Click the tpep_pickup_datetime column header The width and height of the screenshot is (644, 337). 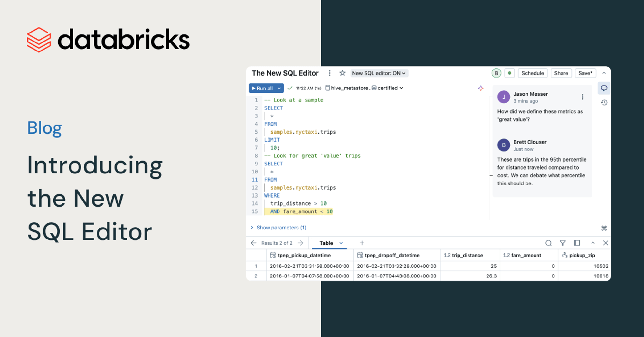pyautogui.click(x=304, y=255)
